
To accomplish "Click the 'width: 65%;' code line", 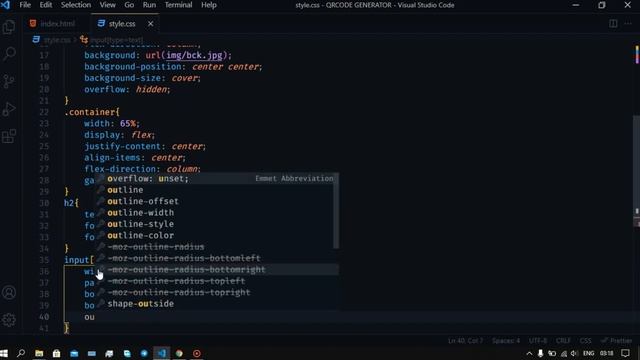I will 112,123.
